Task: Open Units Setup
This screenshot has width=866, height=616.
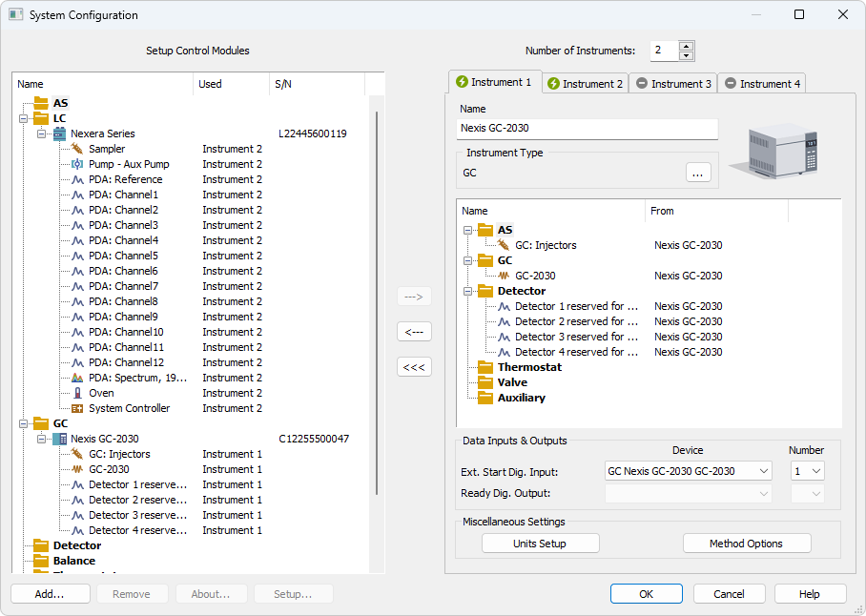Action: (540, 544)
